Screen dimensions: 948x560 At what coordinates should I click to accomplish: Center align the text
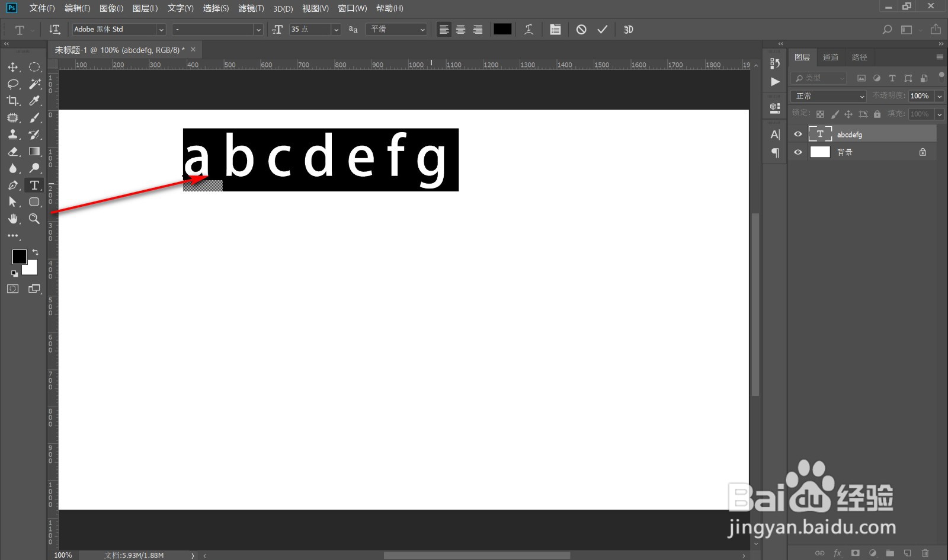(461, 29)
